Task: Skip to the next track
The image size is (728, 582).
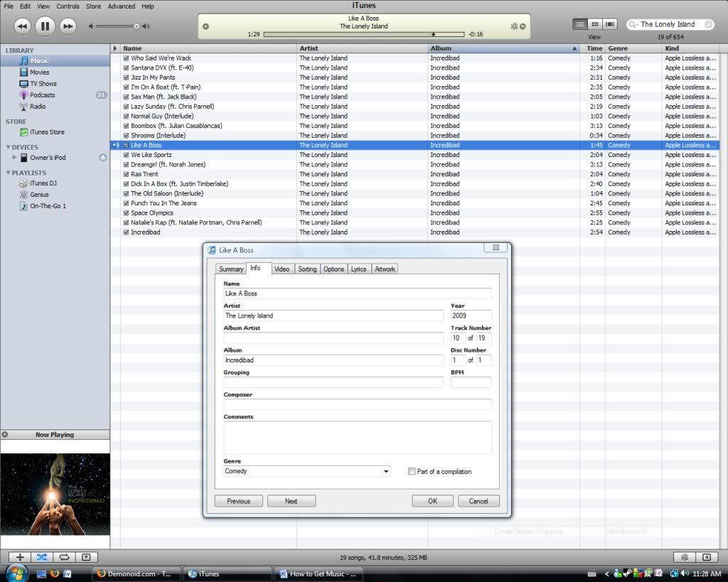Action: [x=68, y=26]
